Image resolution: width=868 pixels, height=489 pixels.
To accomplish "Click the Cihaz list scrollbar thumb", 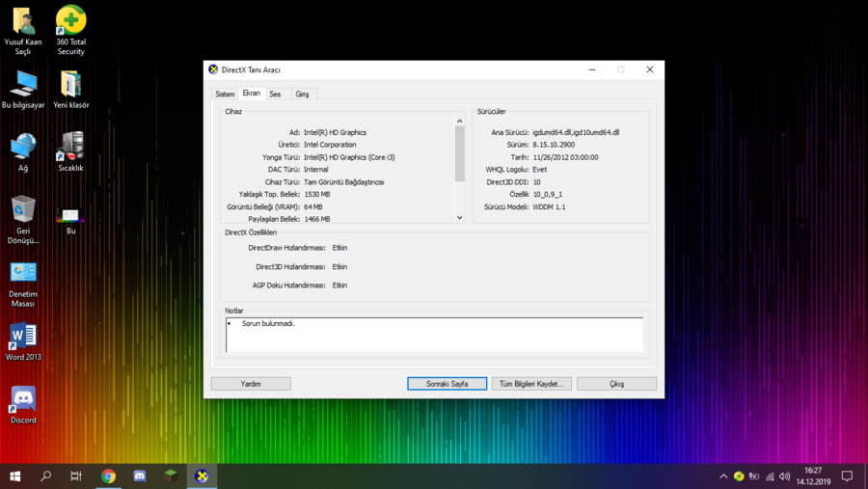I will click(x=459, y=153).
